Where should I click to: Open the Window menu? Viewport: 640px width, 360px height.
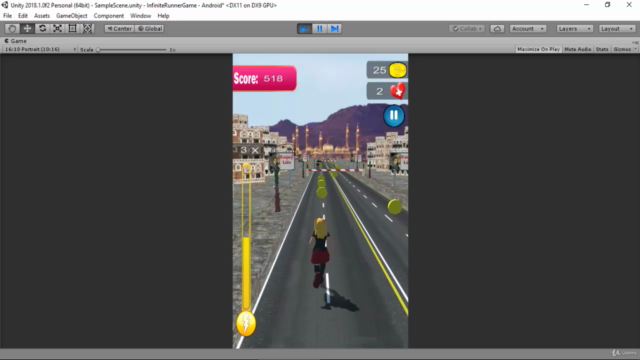[x=140, y=16]
